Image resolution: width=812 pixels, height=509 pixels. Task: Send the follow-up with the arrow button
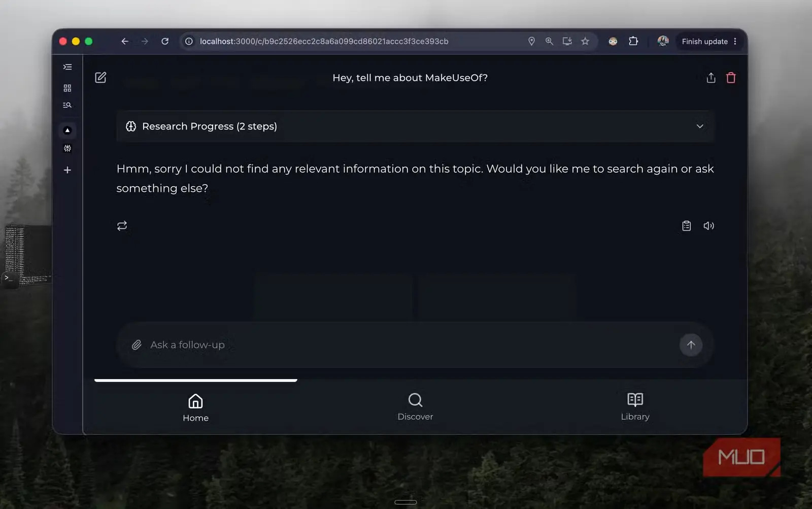691,345
